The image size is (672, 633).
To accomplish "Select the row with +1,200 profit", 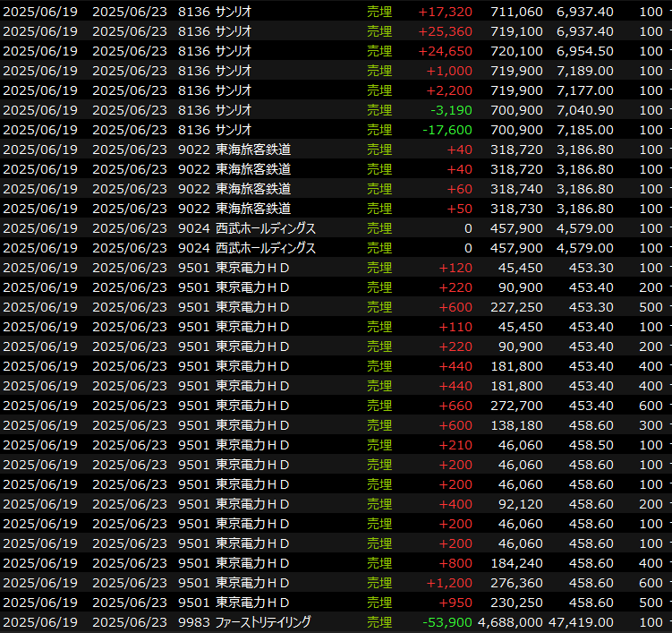I will coord(252,583).
